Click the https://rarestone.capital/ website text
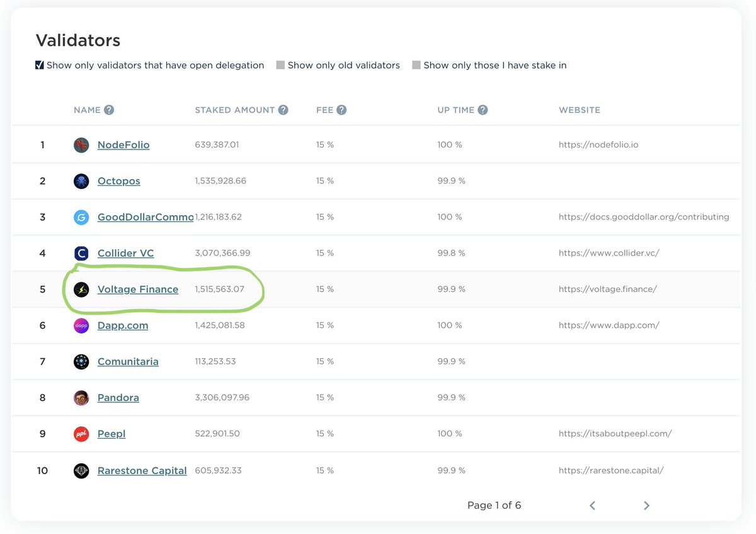The height and width of the screenshot is (534, 756). pyautogui.click(x=611, y=470)
